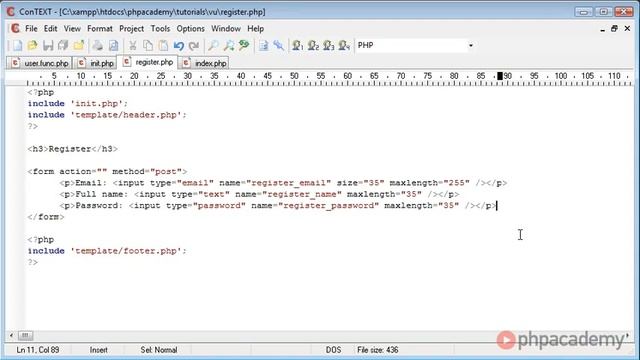Open the View menu
Viewport: 640px width, 360px height.
(72, 29)
